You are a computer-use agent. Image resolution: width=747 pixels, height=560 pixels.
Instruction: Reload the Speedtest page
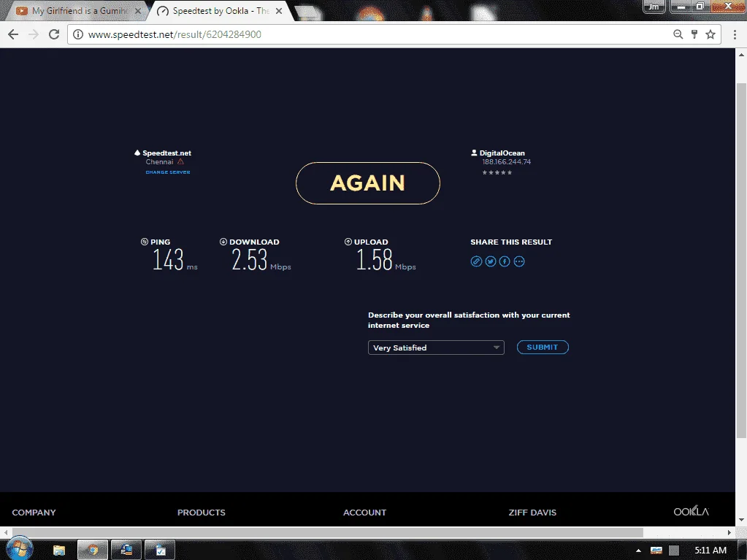click(x=54, y=34)
